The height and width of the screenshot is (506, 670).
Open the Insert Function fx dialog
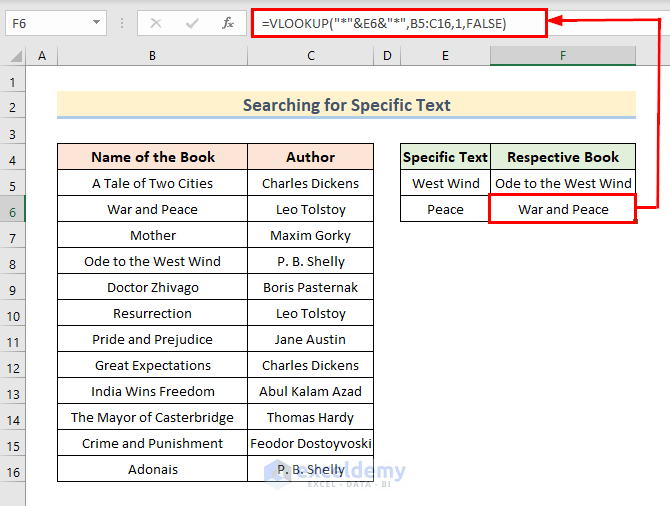[228, 23]
